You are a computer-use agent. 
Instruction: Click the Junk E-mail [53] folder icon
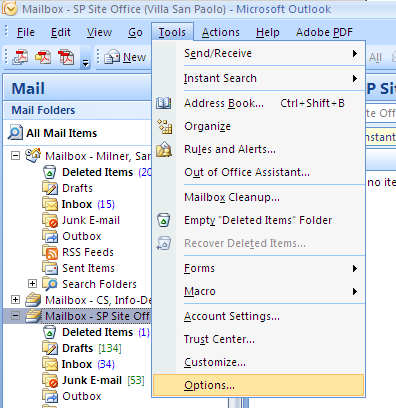click(50, 380)
